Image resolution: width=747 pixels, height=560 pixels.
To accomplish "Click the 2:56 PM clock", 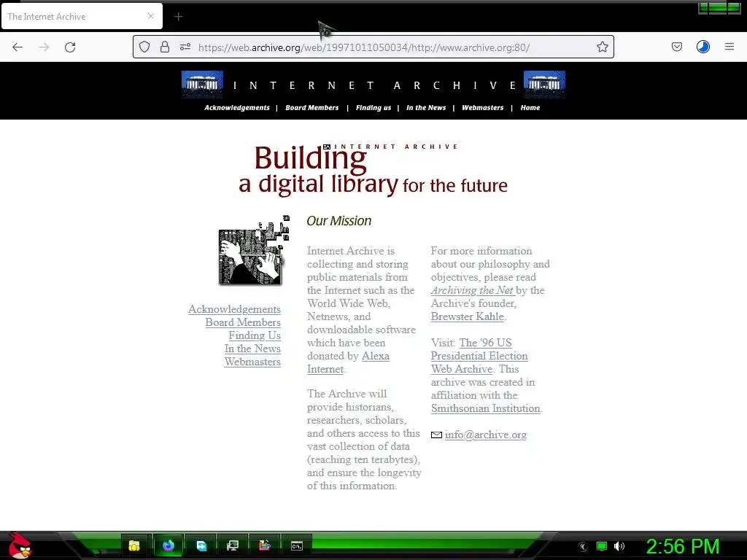I will tap(683, 546).
